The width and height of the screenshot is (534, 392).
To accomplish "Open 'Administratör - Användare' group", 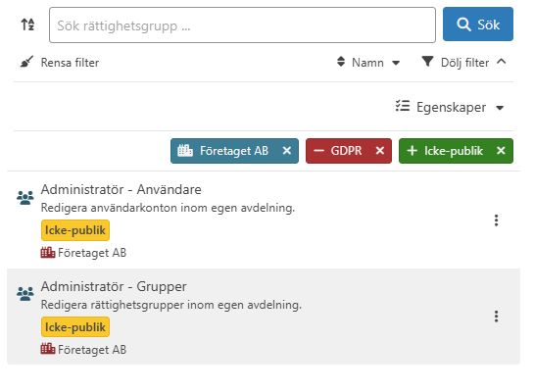I will (x=121, y=189).
